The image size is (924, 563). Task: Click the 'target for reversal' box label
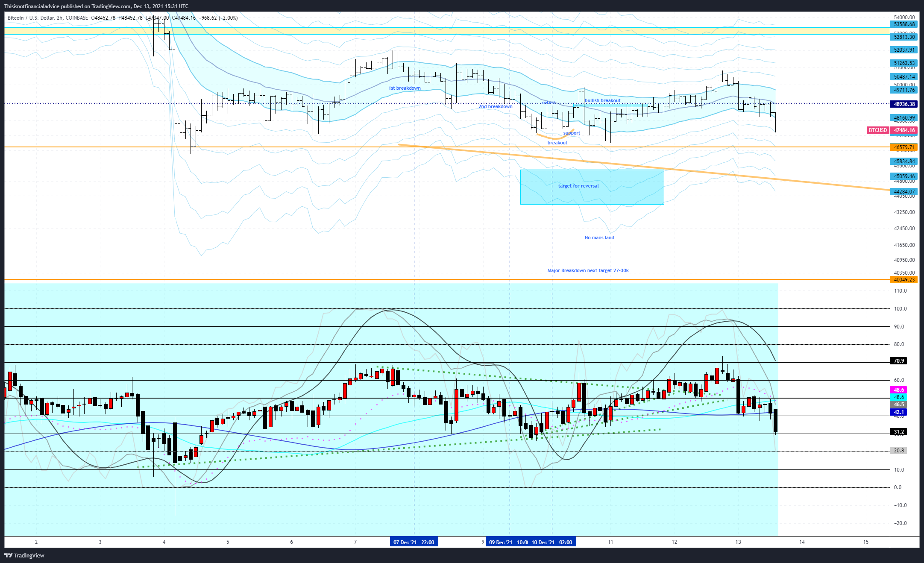tap(578, 186)
